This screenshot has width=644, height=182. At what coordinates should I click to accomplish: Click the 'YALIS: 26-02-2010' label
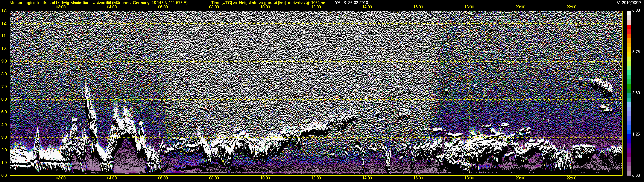[x=351, y=3]
